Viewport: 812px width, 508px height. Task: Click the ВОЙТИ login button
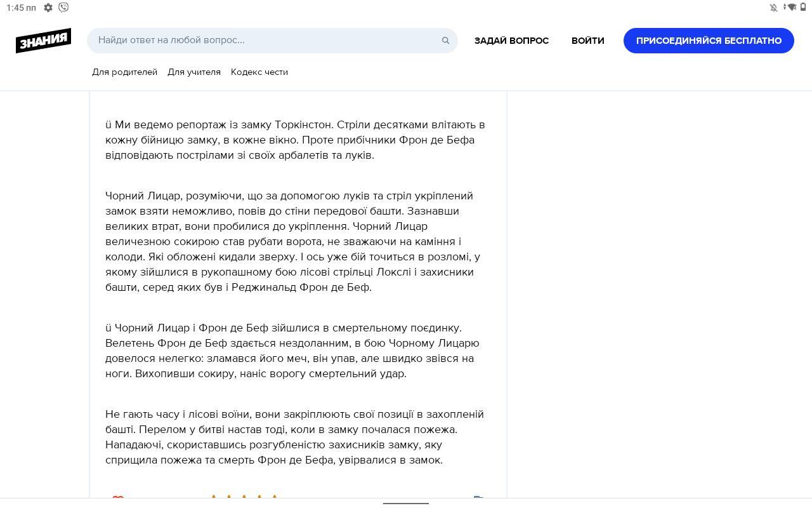587,41
